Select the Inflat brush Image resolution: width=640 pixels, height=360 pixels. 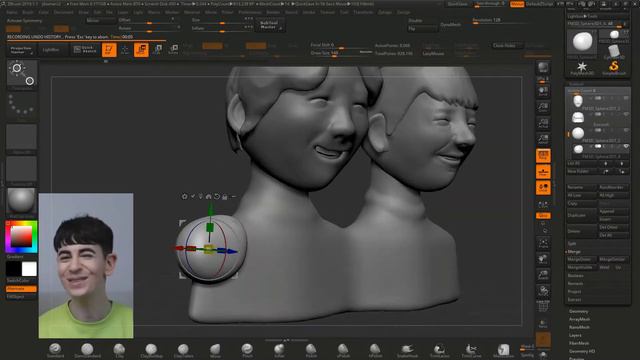pyautogui.click(x=279, y=350)
